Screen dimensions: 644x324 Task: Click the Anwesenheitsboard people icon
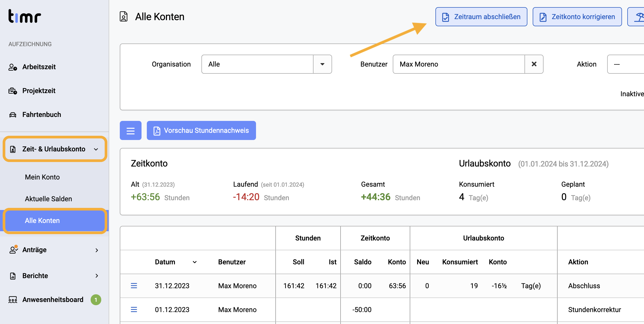[x=13, y=300]
